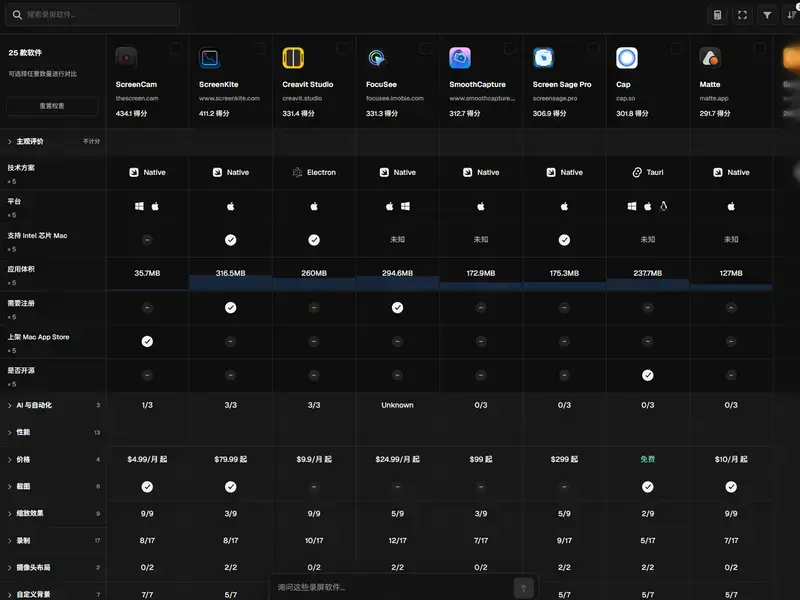
Task: Open www.screenkite.com link
Action: (x=229, y=98)
